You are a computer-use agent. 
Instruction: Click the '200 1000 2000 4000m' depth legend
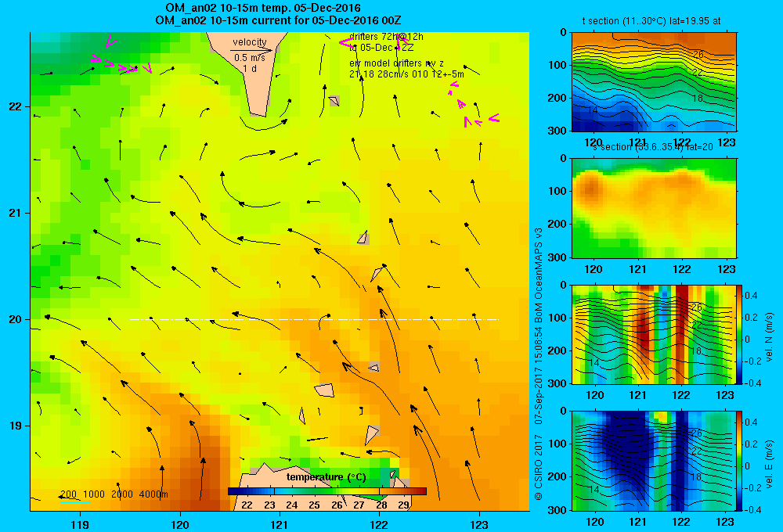[114, 494]
